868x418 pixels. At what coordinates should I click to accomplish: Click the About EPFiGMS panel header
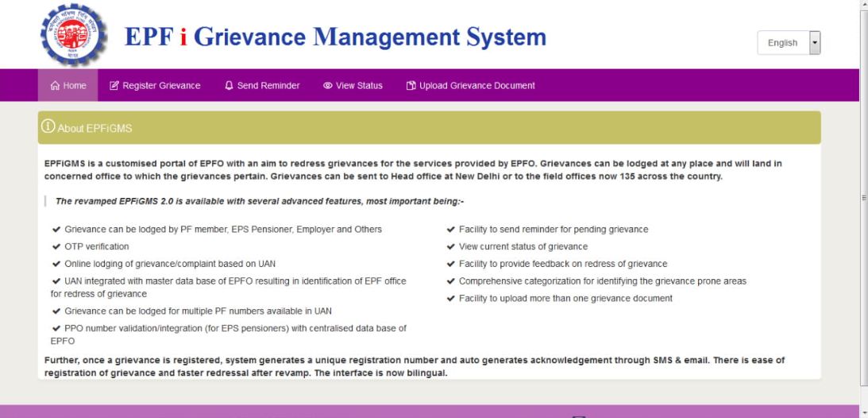coord(429,128)
